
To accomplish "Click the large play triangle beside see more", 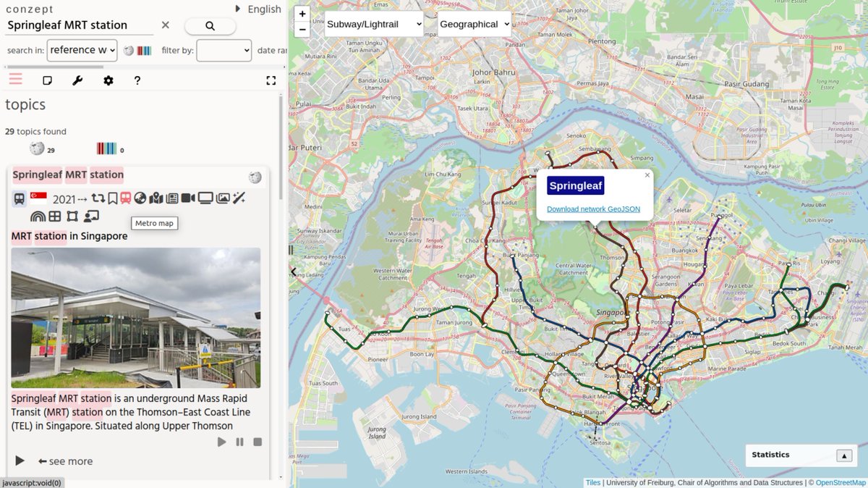I will pos(20,461).
